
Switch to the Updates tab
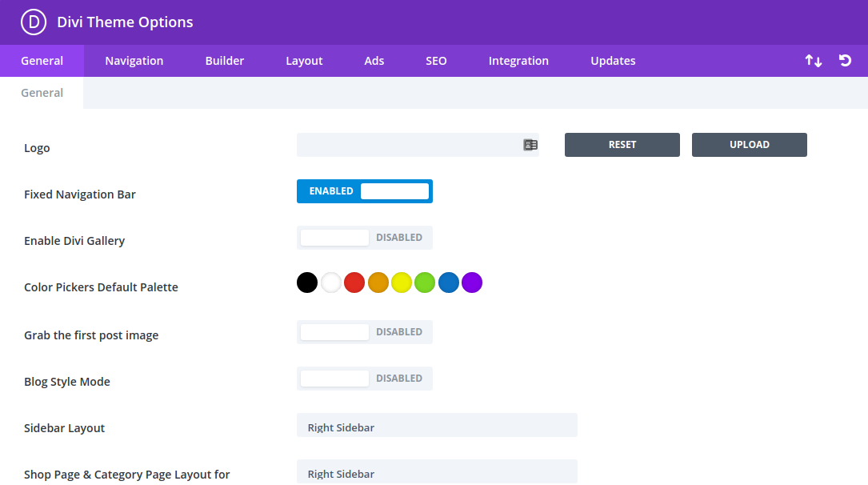[613, 61]
